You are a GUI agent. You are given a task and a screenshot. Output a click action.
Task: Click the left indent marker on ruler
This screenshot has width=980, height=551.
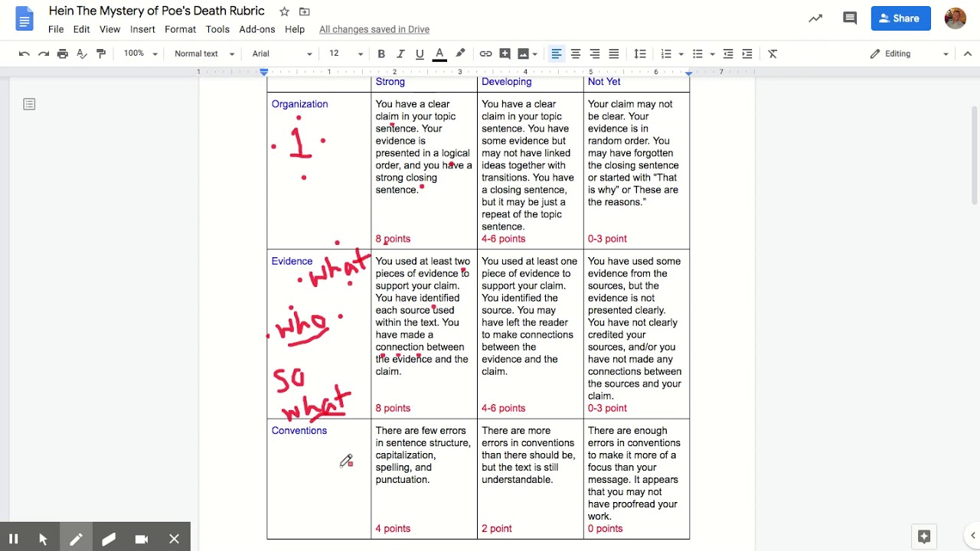[264, 73]
